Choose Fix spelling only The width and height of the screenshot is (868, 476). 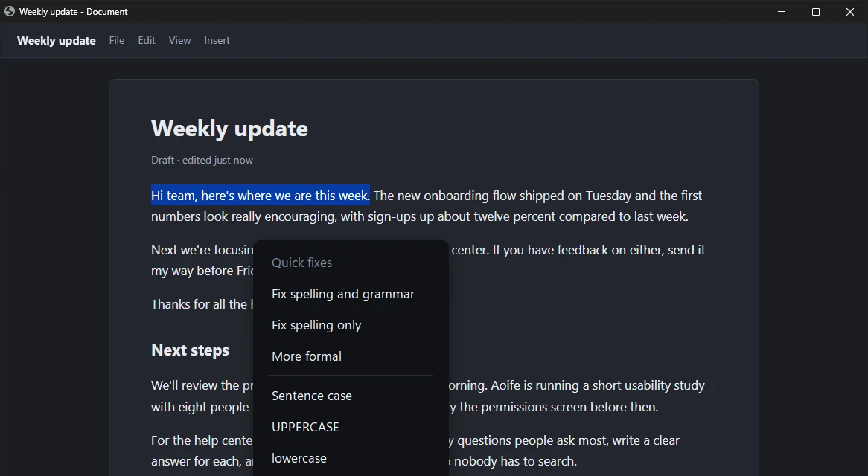point(351,325)
